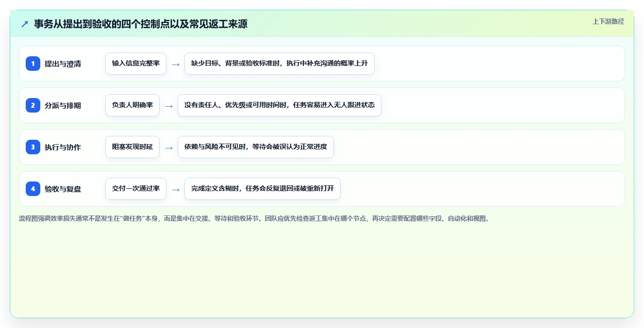Select the 分派与排期 step label
Viewport: 644px width, 328px height.
click(63, 105)
